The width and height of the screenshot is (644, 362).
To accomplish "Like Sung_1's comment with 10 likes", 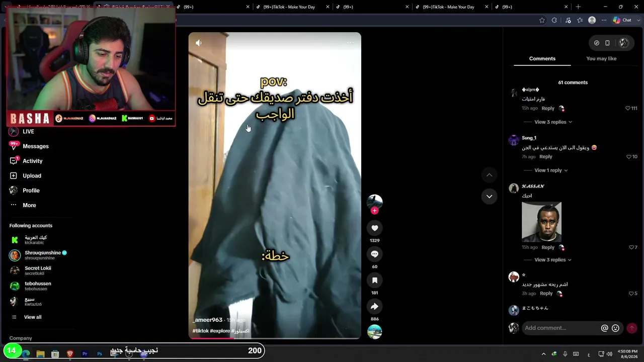I will pyautogui.click(x=628, y=157).
